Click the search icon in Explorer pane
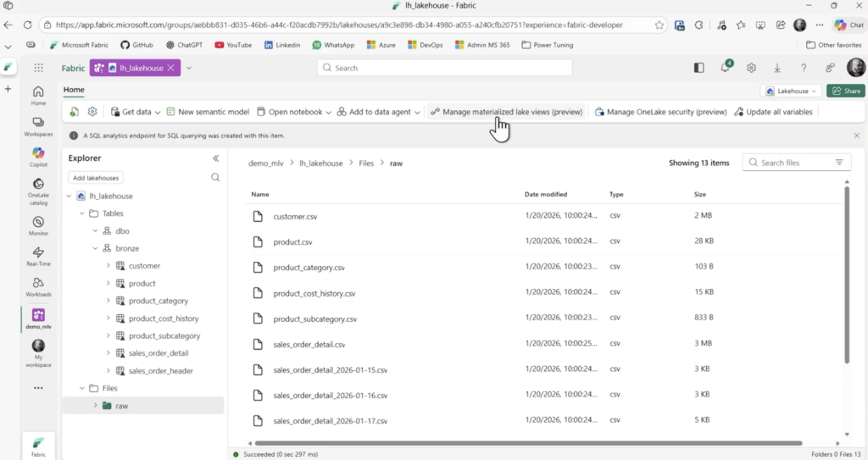 215,178
